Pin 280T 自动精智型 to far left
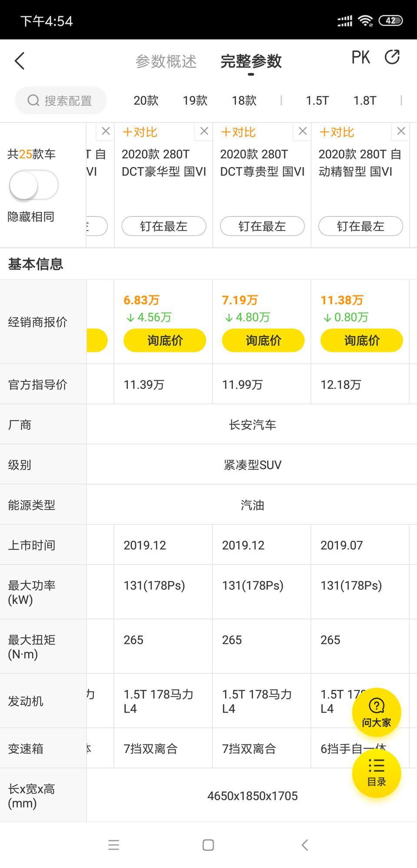This screenshot has width=417, height=868. (x=361, y=226)
